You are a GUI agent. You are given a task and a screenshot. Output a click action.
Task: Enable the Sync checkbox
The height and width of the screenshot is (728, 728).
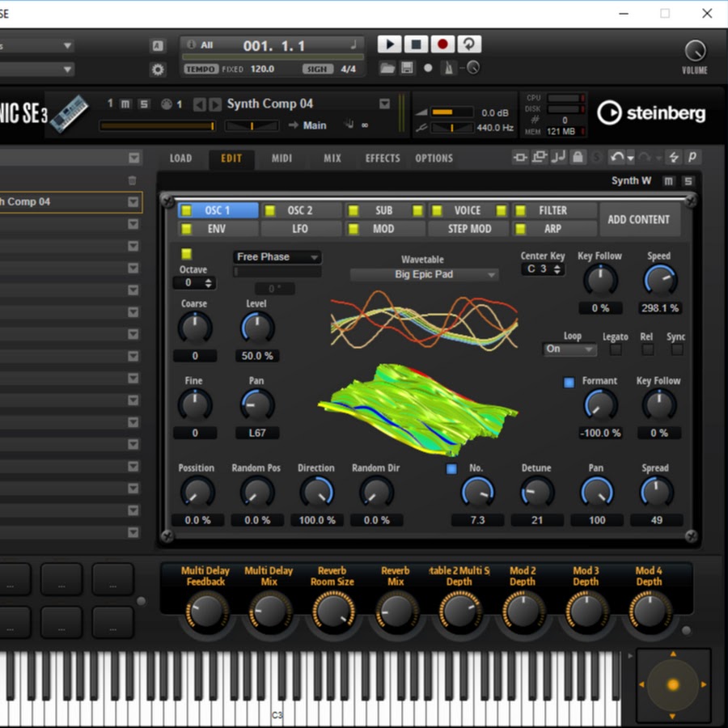coord(677,349)
